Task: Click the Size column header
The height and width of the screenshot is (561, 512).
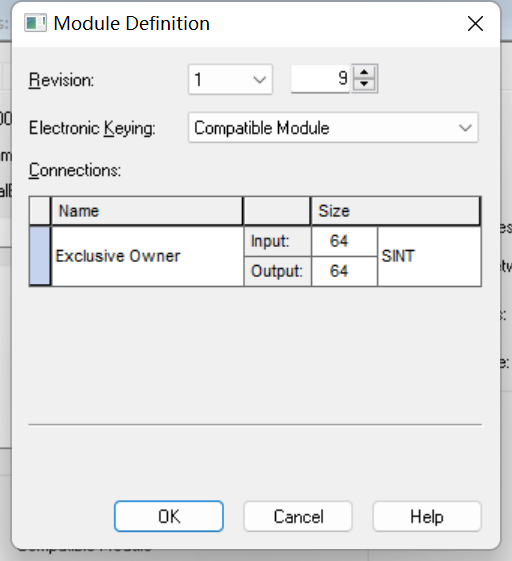Action: (x=395, y=211)
